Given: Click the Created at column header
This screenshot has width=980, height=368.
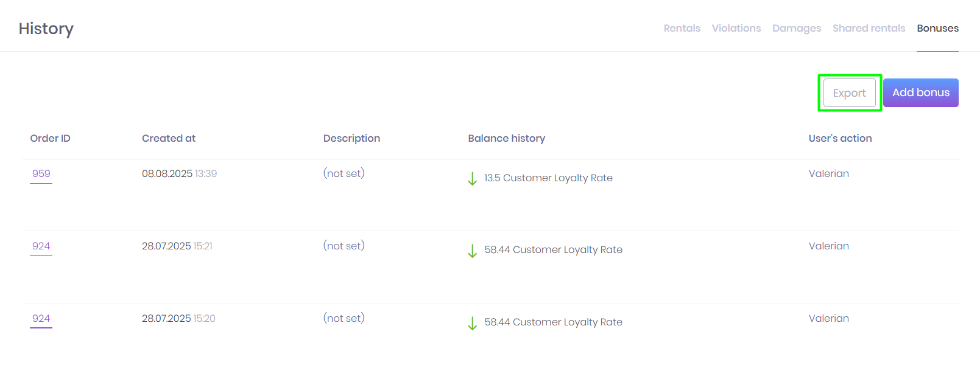Looking at the screenshot, I should click(x=169, y=139).
